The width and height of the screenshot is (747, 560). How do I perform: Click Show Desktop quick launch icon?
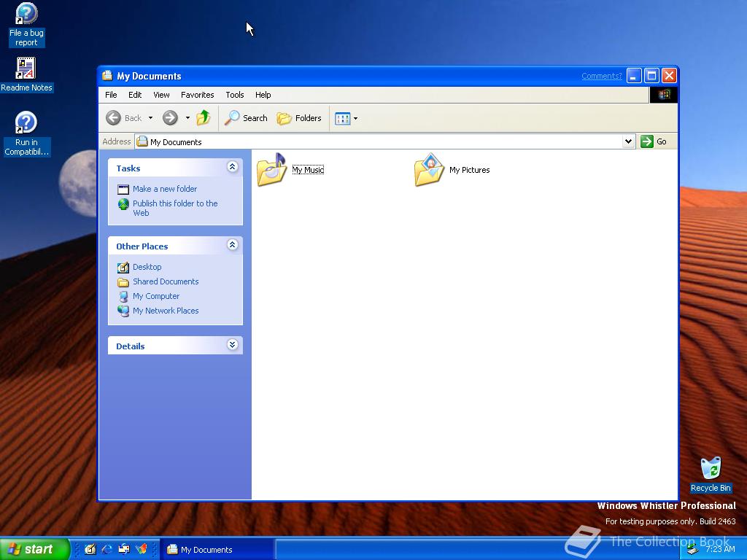[x=90, y=549]
